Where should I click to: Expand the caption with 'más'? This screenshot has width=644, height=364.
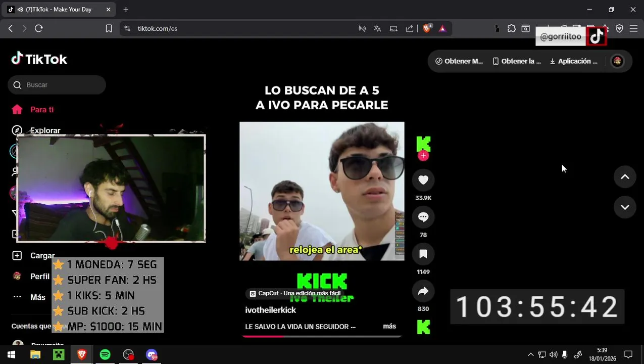pyautogui.click(x=389, y=327)
